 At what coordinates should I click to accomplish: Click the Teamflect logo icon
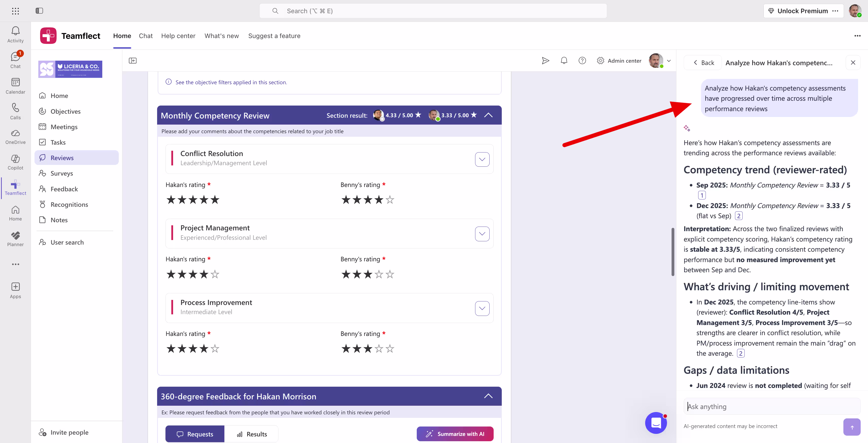48,36
